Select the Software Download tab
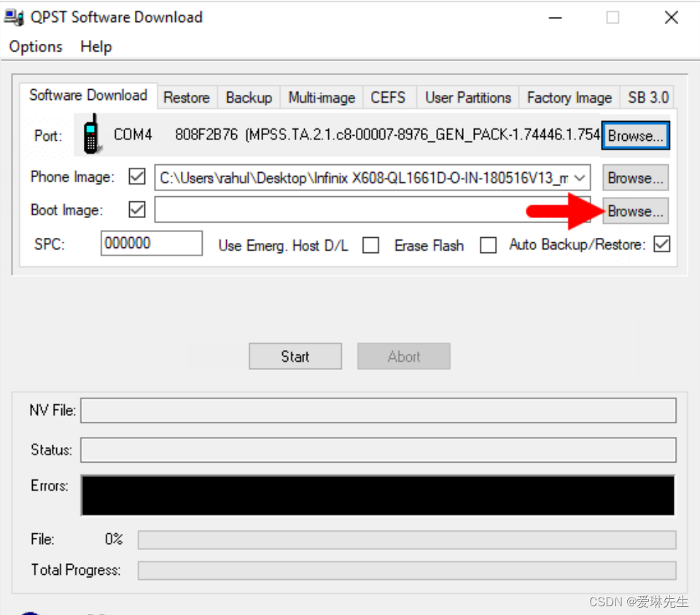The height and width of the screenshot is (615, 700). click(88, 95)
